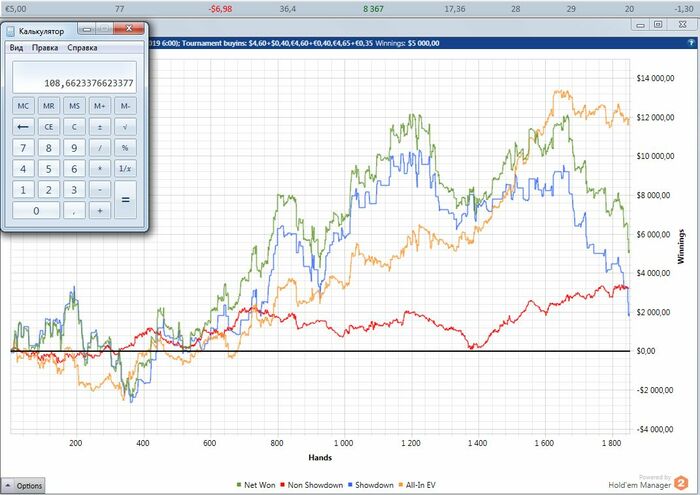Viewport: 700px width, 495px height.
Task: Open the Вид menu in the calculator
Action: pyautogui.click(x=16, y=48)
